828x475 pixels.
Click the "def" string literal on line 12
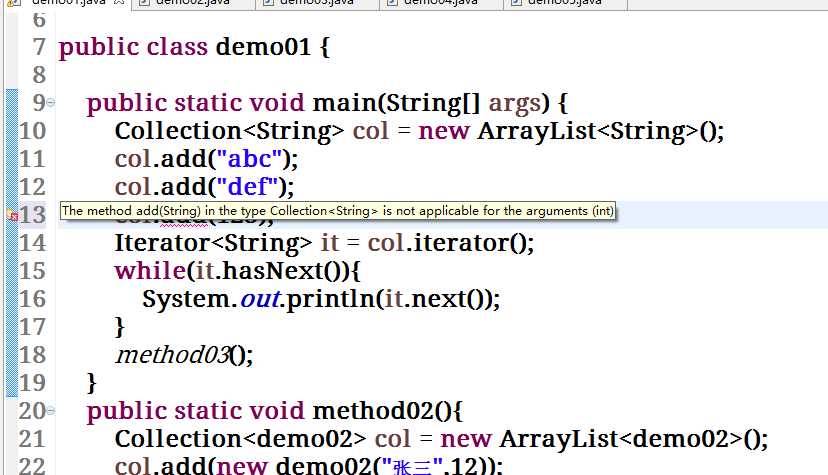point(247,187)
